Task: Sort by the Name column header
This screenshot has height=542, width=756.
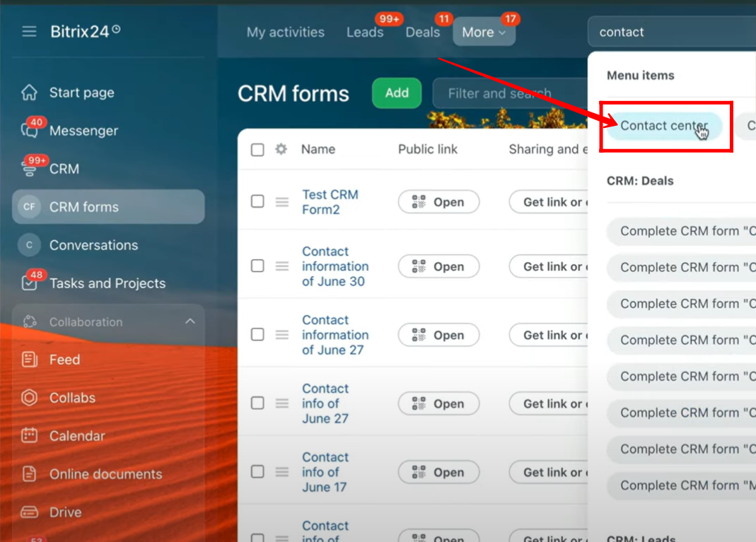Action: (318, 149)
